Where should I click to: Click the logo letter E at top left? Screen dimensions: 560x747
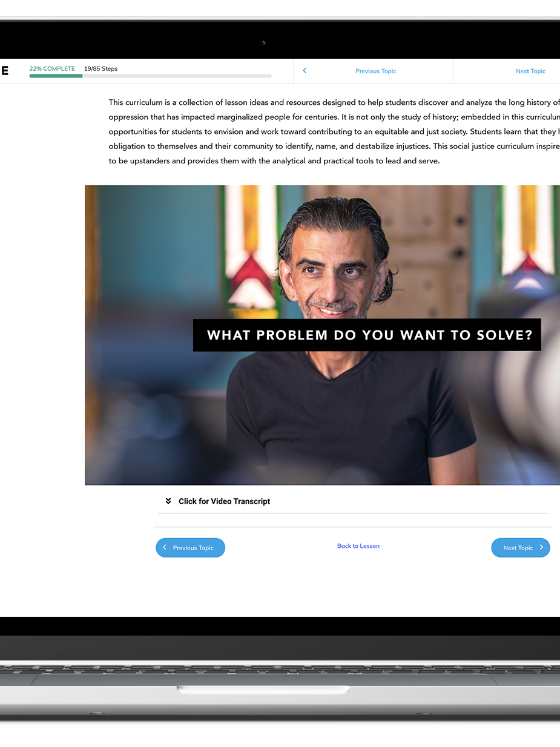click(4, 71)
